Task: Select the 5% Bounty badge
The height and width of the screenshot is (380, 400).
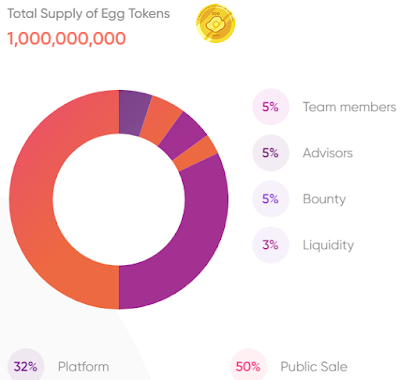Action: tap(270, 199)
